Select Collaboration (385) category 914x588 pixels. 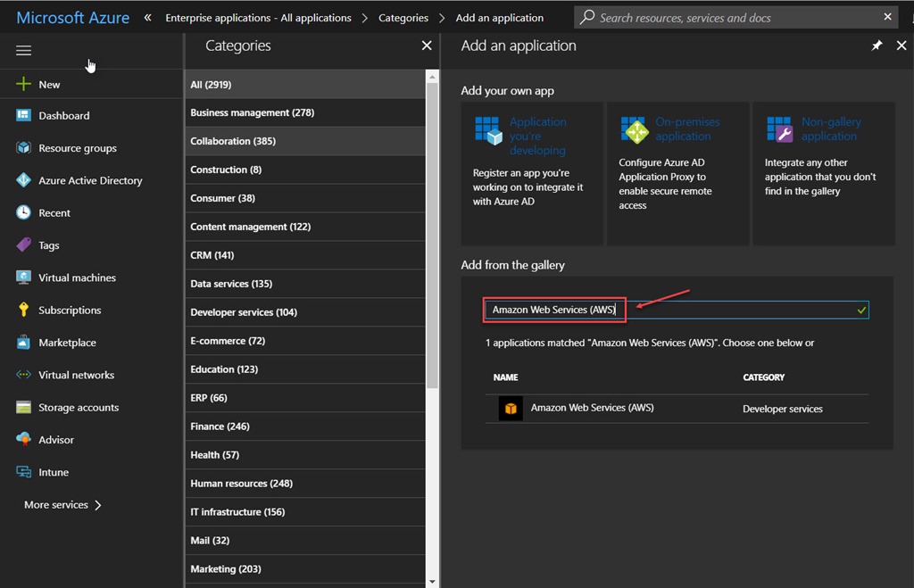click(305, 141)
